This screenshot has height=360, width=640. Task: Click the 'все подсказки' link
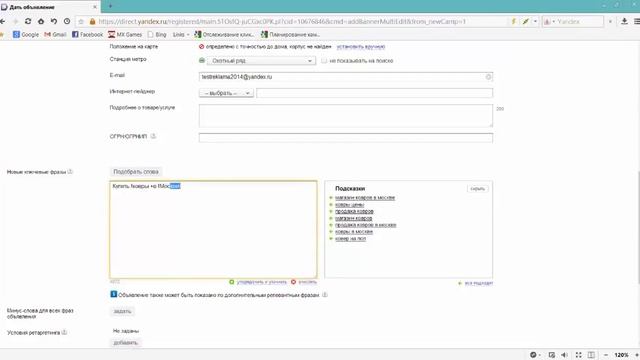pos(478,283)
